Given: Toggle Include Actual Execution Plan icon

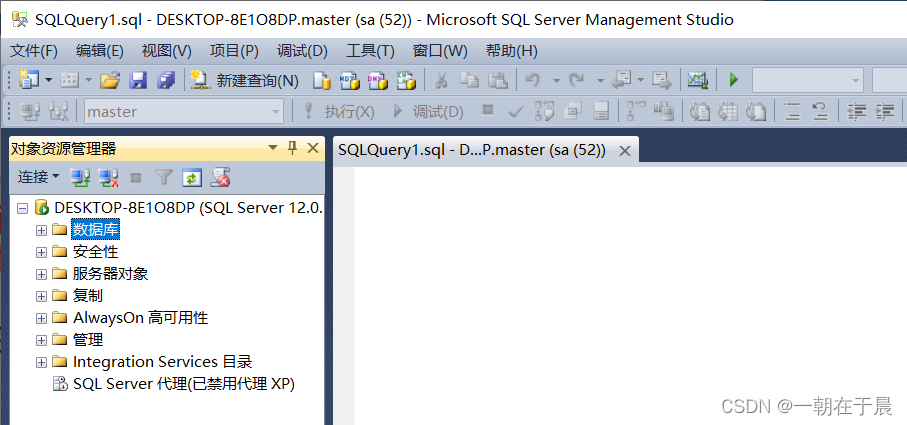Looking at the screenshot, I should (x=636, y=111).
